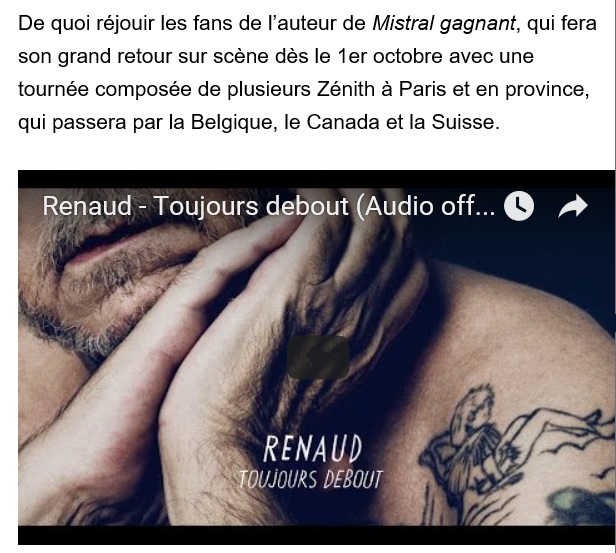This screenshot has width=616, height=553.
Task: Click the 'RENAUD' overlay text on thumbnail
Action: tap(312, 449)
